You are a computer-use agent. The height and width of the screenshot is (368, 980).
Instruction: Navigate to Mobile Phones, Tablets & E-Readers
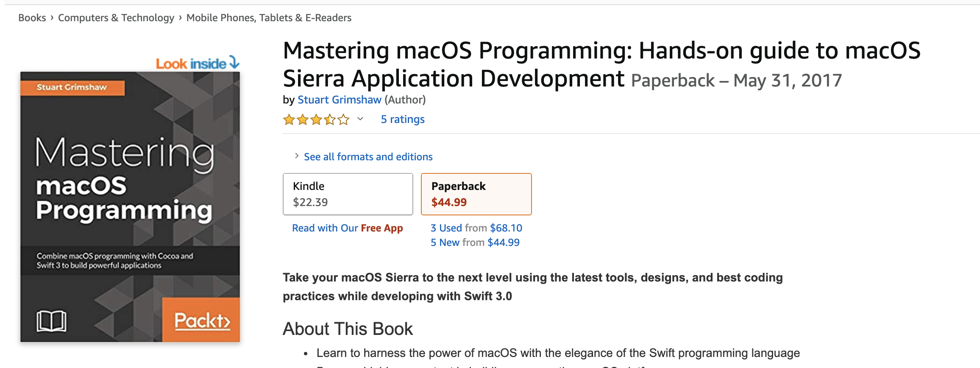point(269,18)
